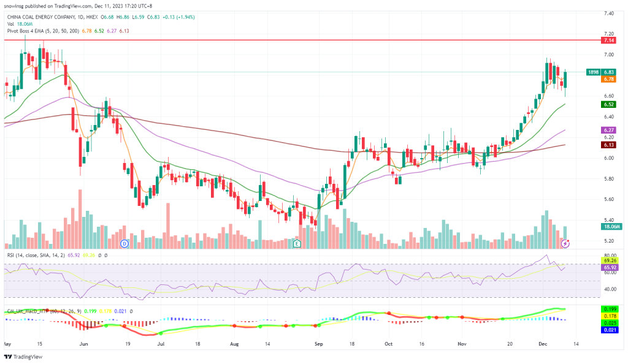628x364 pixels.
Task: Click the '15' date on time axis
Action: coord(39,344)
